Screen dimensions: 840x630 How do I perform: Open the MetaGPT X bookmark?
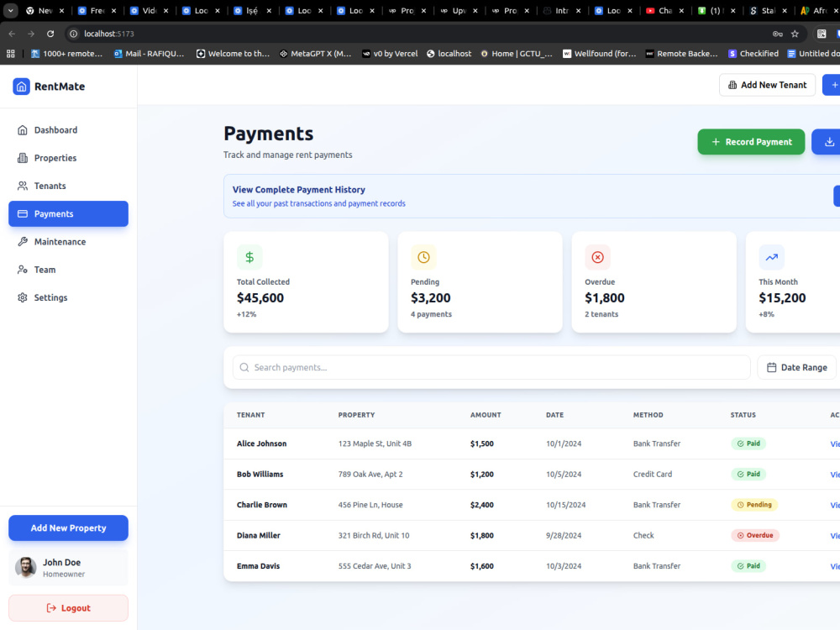pyautogui.click(x=315, y=54)
